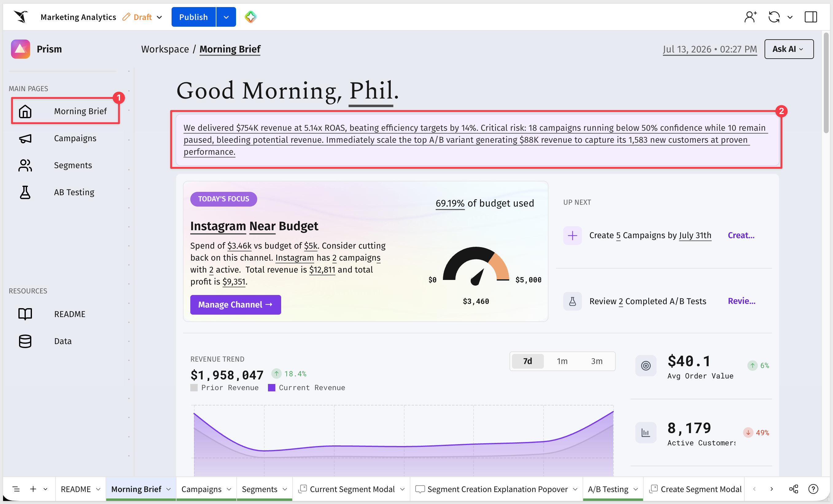
Task: Open the Segment Creation Explanation Popover tab
Action: 497,489
